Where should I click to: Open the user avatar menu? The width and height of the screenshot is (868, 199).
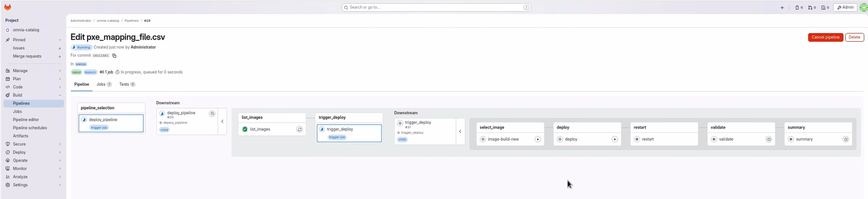click(864, 7)
